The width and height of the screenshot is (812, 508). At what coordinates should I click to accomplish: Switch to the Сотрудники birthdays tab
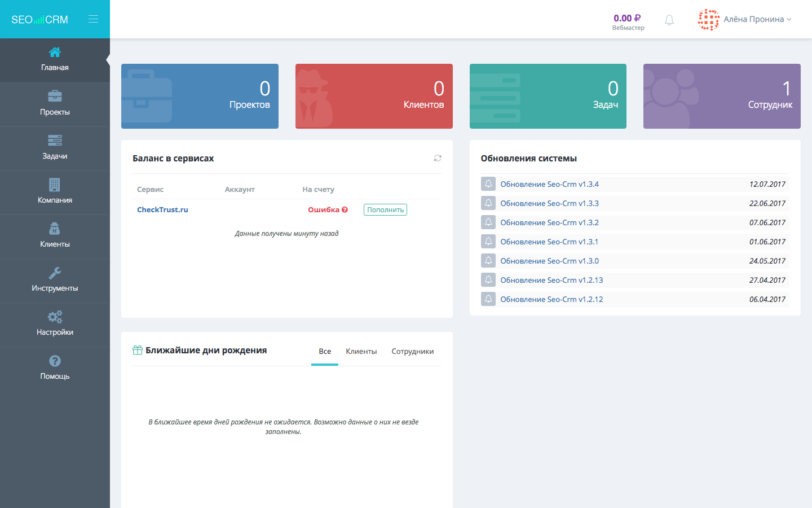[x=413, y=351]
